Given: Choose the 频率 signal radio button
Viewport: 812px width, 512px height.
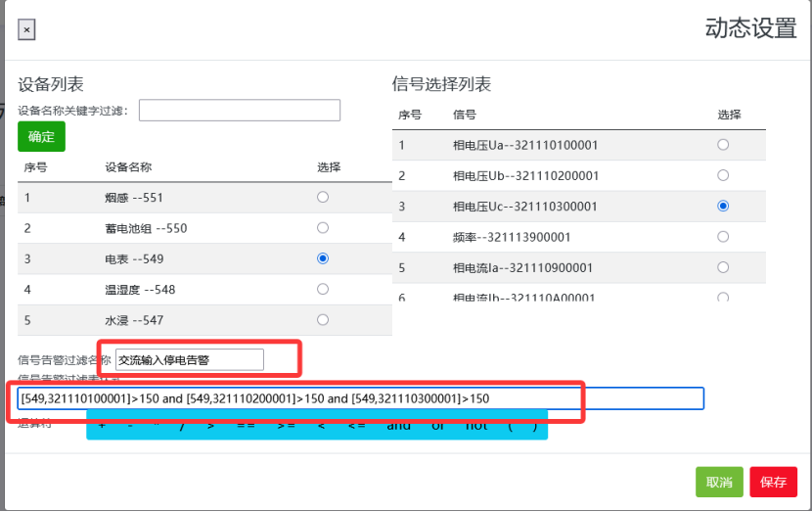Looking at the screenshot, I should coord(723,236).
